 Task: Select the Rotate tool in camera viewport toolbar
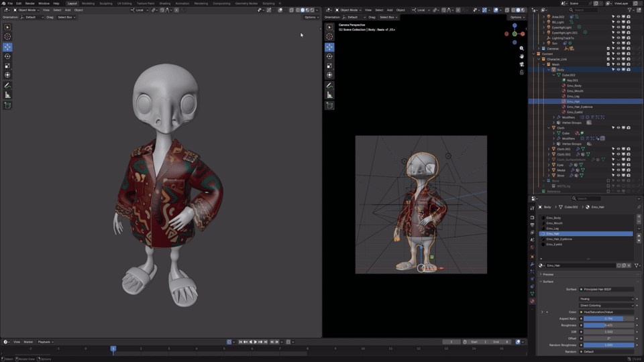[x=329, y=56]
